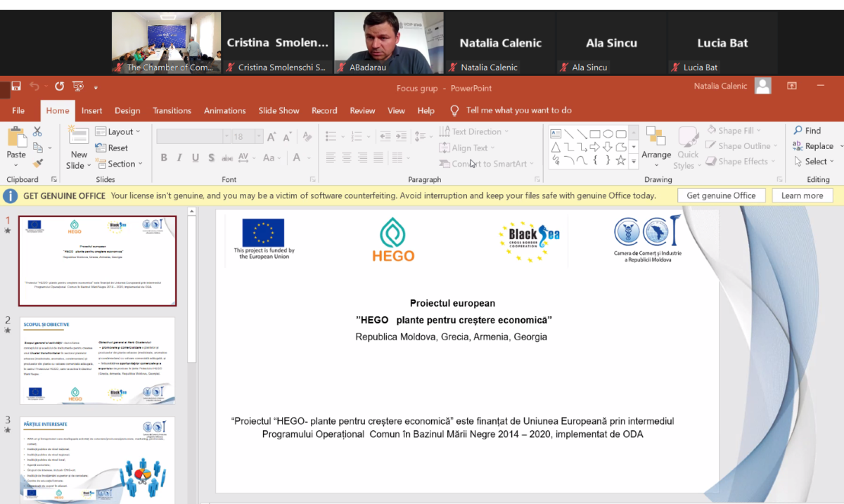Click the Increase List Level icon
Viewport: 844px width, 504px height.
pos(401,136)
